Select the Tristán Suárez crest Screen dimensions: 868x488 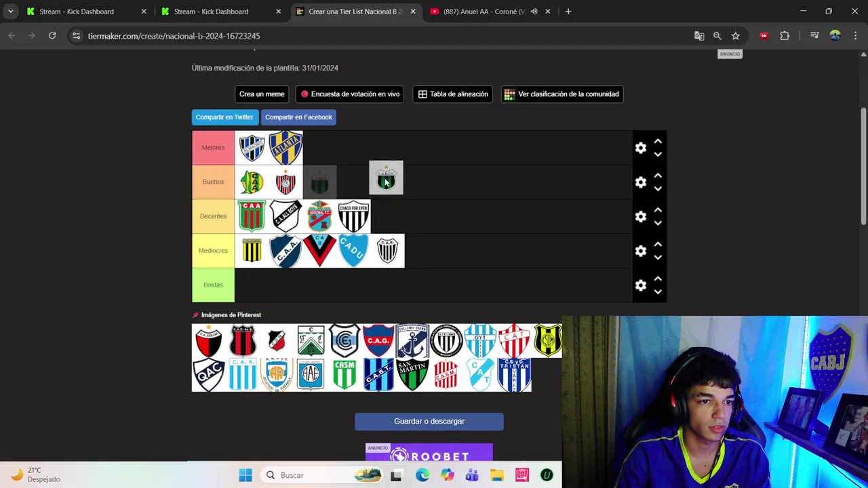point(514,375)
